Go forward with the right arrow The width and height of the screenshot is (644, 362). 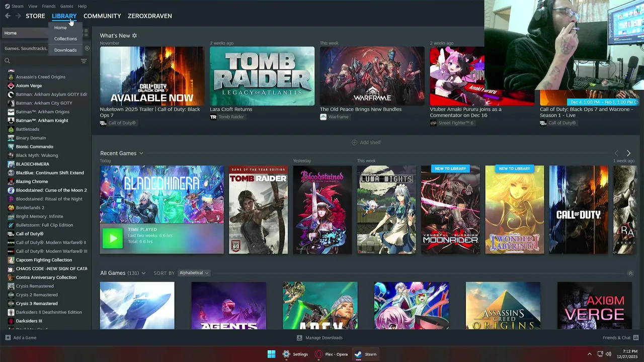pos(18,16)
